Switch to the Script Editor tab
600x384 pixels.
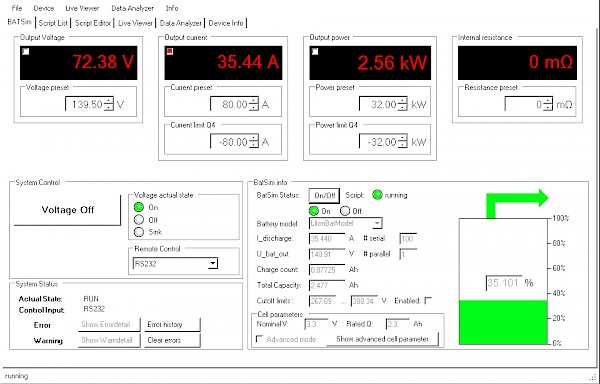pyautogui.click(x=93, y=23)
